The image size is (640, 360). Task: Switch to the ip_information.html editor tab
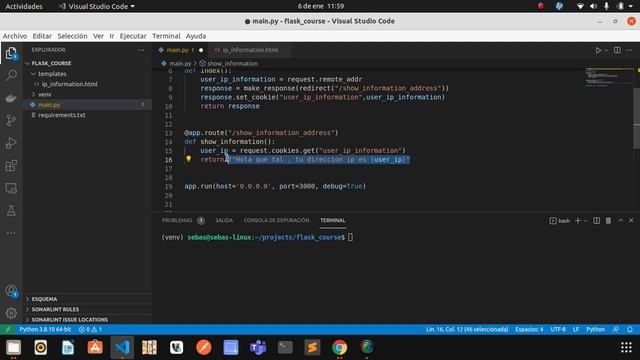249,50
